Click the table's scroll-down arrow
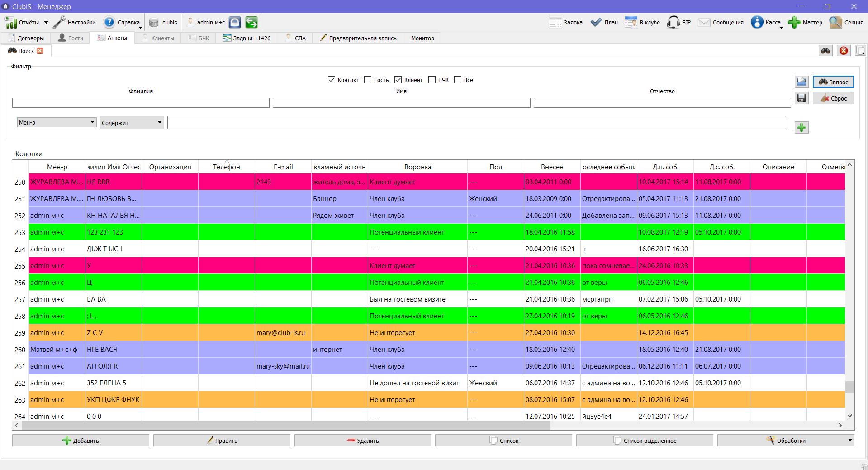868x470 pixels. click(x=849, y=416)
